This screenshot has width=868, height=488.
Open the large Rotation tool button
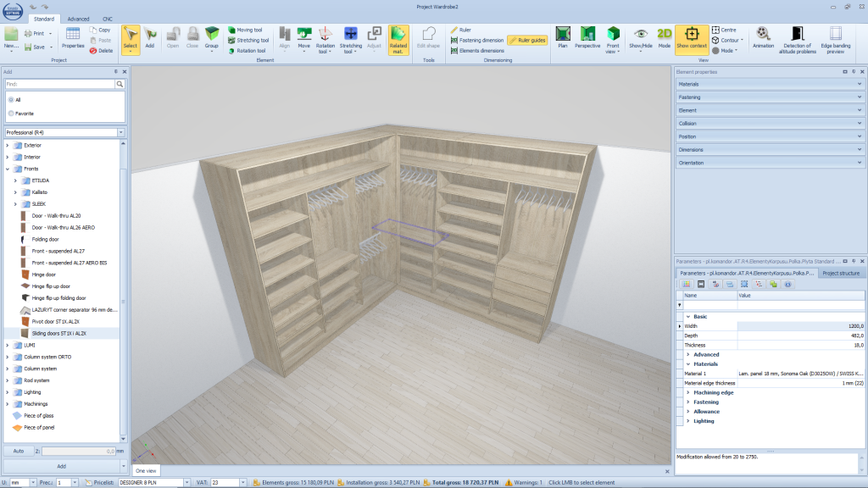click(325, 40)
